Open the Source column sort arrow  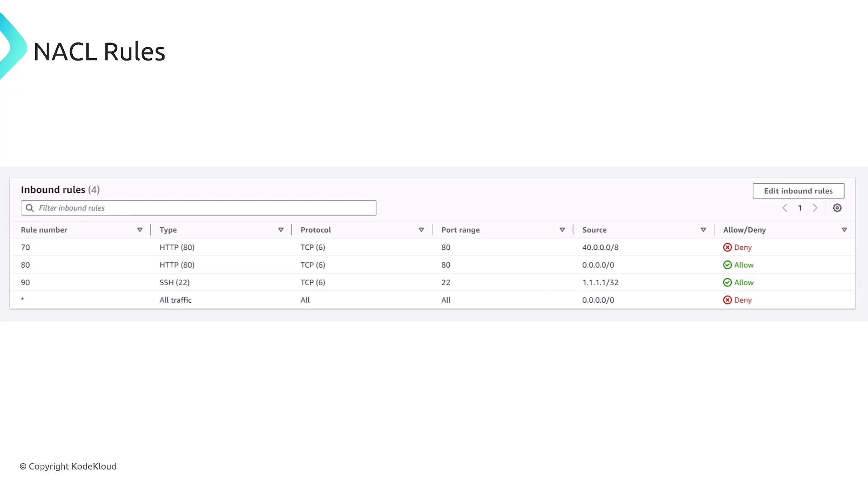tap(703, 230)
